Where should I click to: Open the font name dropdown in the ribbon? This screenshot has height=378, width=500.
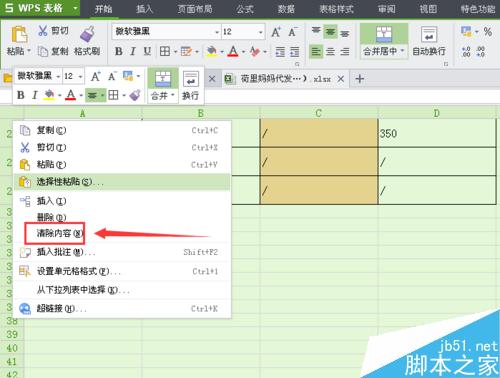(217, 32)
